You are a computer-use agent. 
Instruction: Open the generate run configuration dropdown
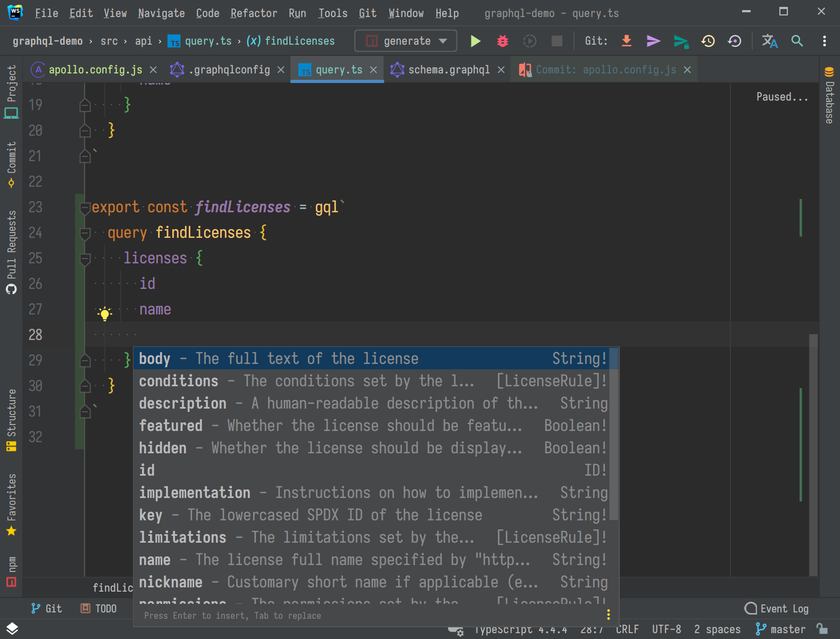click(405, 41)
